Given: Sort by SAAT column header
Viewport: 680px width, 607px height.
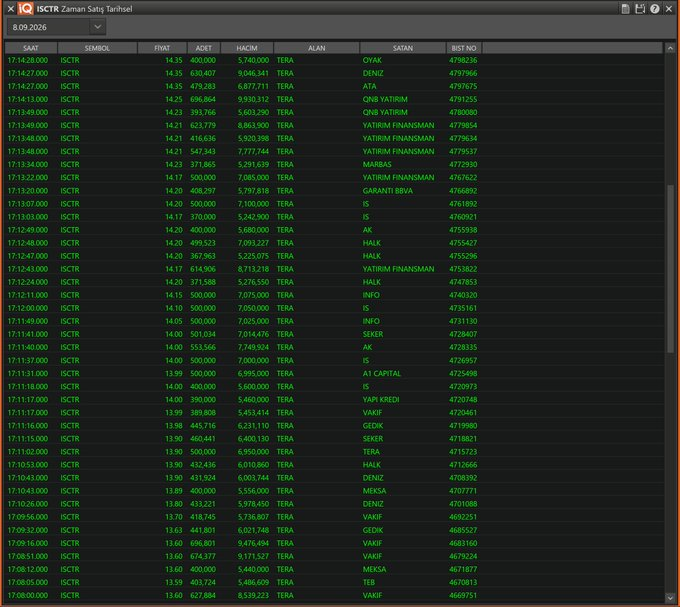Looking at the screenshot, I should [31, 48].
